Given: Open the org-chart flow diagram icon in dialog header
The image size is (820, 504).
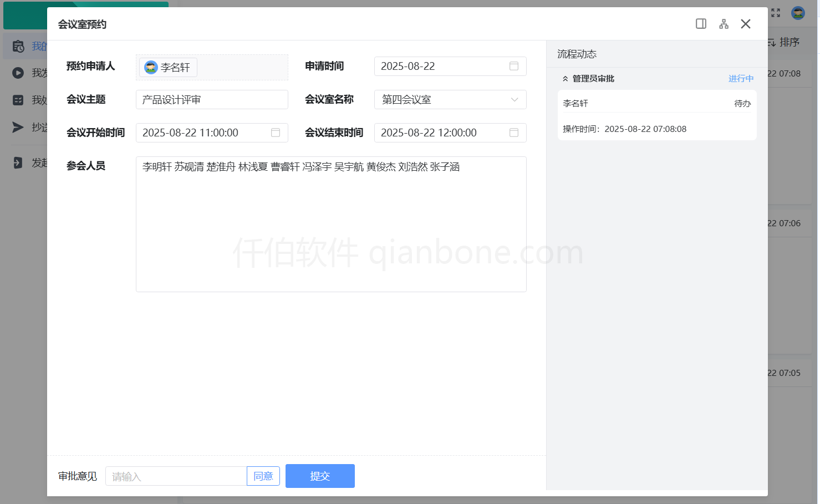Looking at the screenshot, I should pyautogui.click(x=724, y=23).
